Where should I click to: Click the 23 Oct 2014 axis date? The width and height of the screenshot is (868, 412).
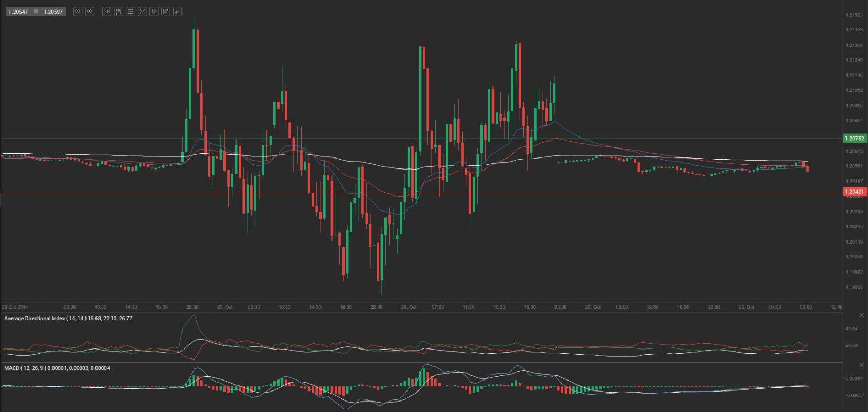pos(15,307)
